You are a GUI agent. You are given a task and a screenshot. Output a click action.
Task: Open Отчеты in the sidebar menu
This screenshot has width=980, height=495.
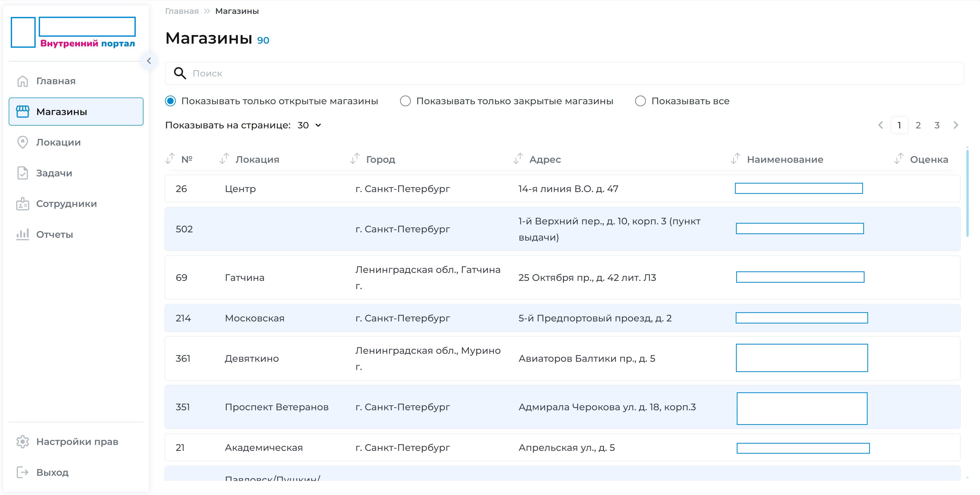[x=76, y=234]
